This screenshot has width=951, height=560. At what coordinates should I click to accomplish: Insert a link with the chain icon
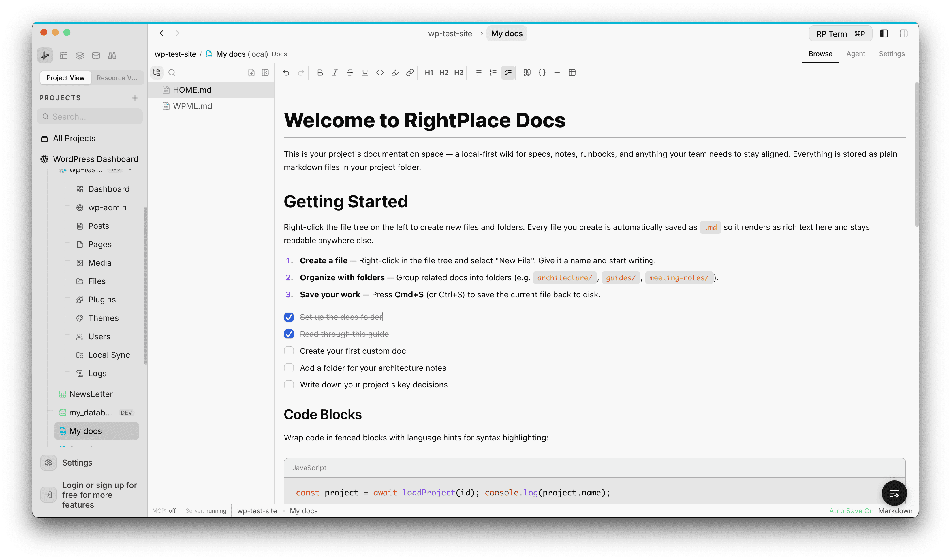[x=410, y=73]
